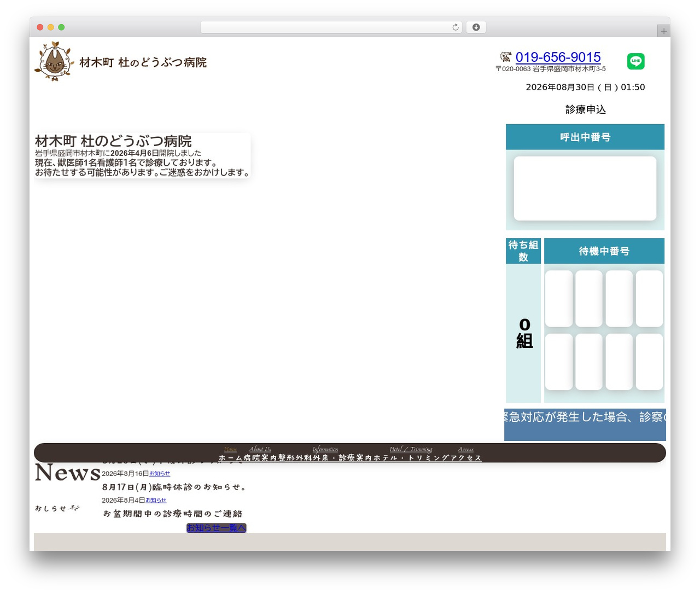Click the 待ち組数 header
Screen dimensions: 700x593
523,251
